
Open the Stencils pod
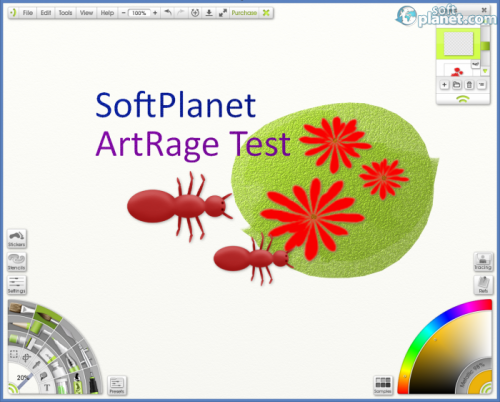(x=17, y=262)
